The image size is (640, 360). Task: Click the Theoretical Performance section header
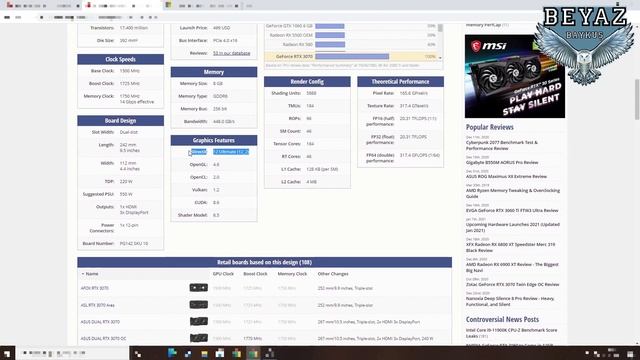tap(400, 82)
